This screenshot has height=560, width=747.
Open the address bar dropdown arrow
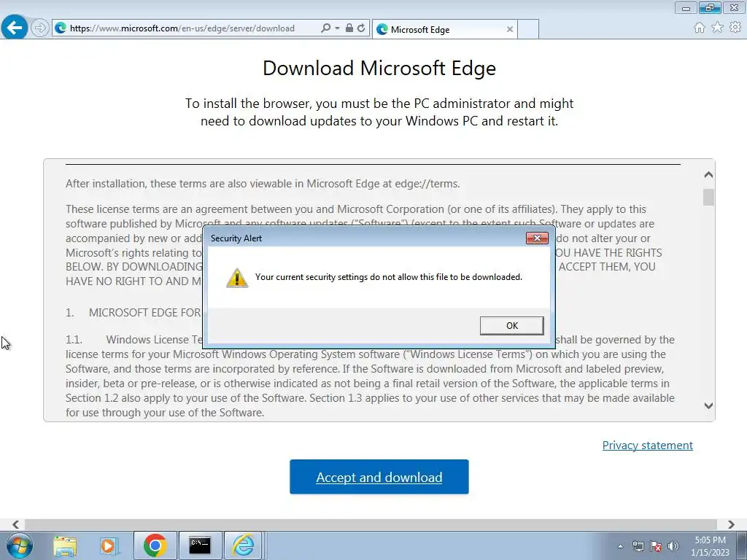pyautogui.click(x=337, y=28)
